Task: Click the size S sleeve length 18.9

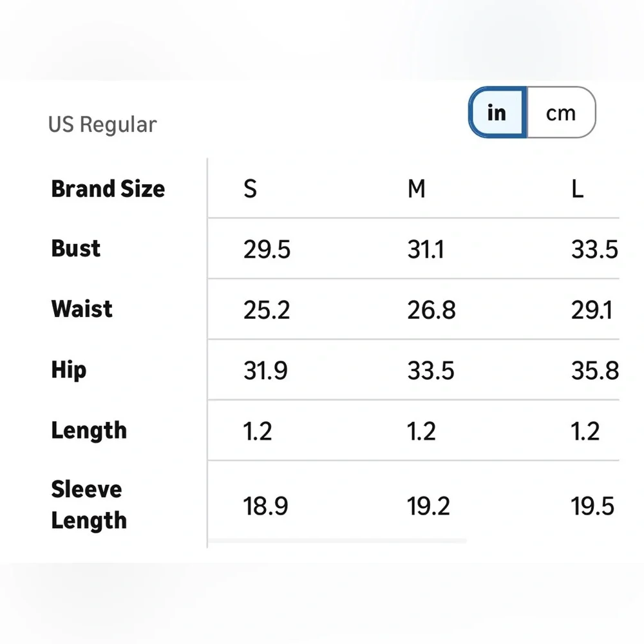Action: 265,506
